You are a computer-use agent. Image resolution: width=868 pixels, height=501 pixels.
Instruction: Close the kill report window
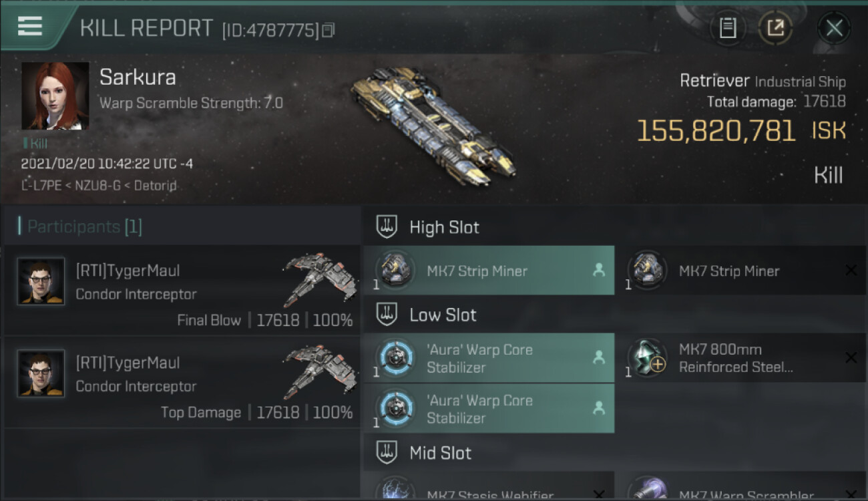tap(834, 28)
